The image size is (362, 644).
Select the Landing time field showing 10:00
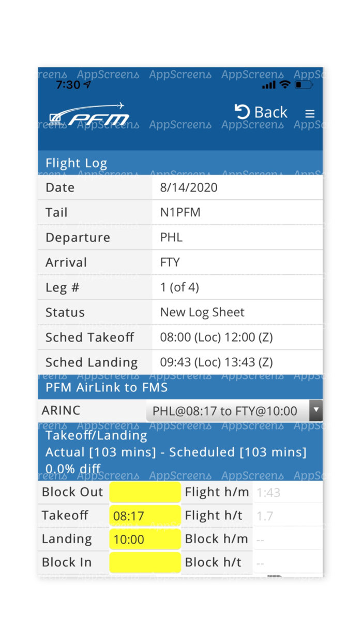[x=145, y=539]
